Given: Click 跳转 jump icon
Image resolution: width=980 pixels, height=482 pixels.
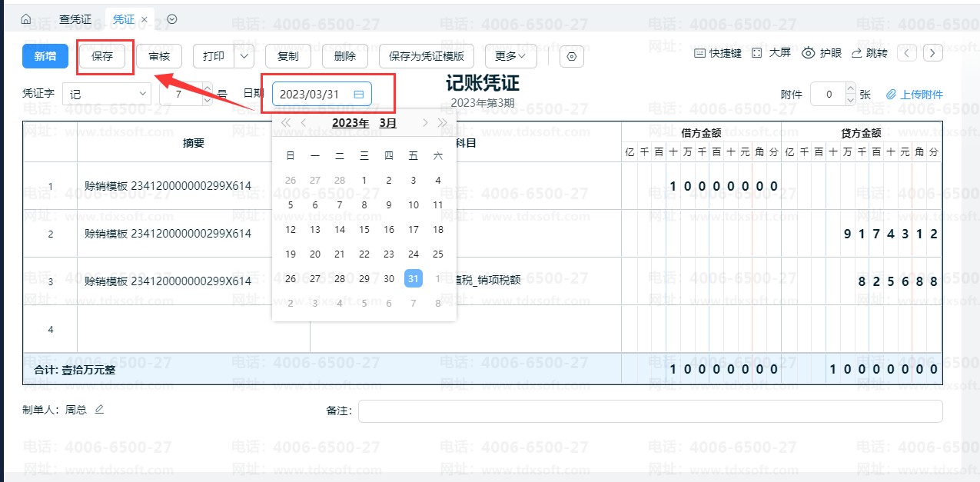Looking at the screenshot, I should (x=869, y=53).
